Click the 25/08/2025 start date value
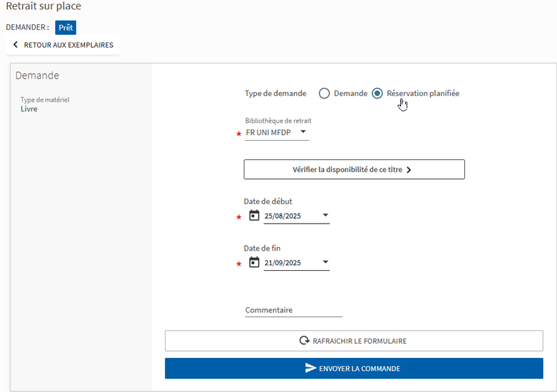The image size is (557, 392). click(x=283, y=216)
